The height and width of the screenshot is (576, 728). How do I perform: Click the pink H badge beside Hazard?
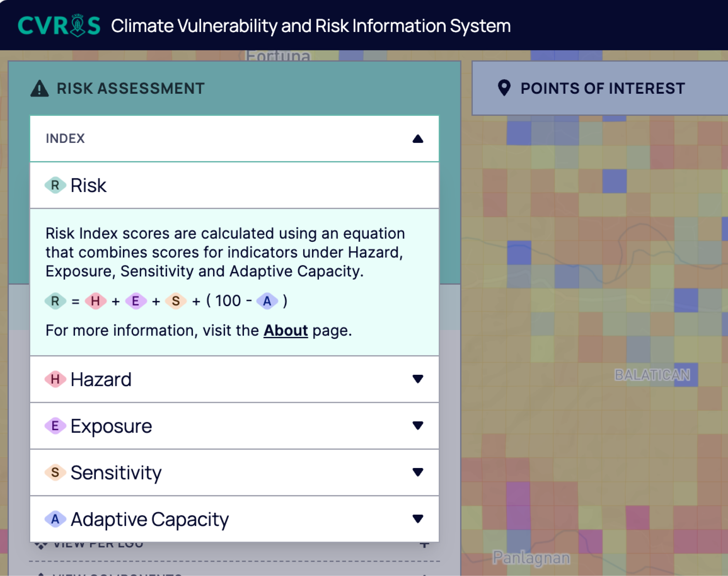point(55,380)
